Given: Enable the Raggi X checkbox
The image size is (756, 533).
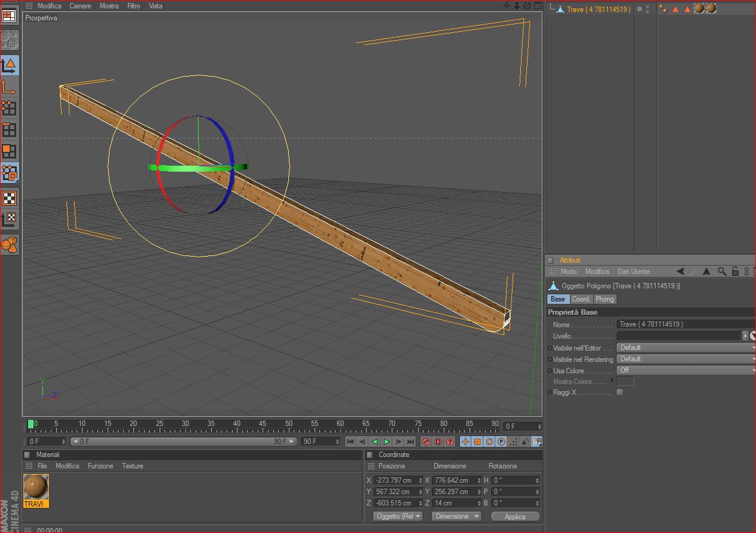Looking at the screenshot, I should point(620,392).
